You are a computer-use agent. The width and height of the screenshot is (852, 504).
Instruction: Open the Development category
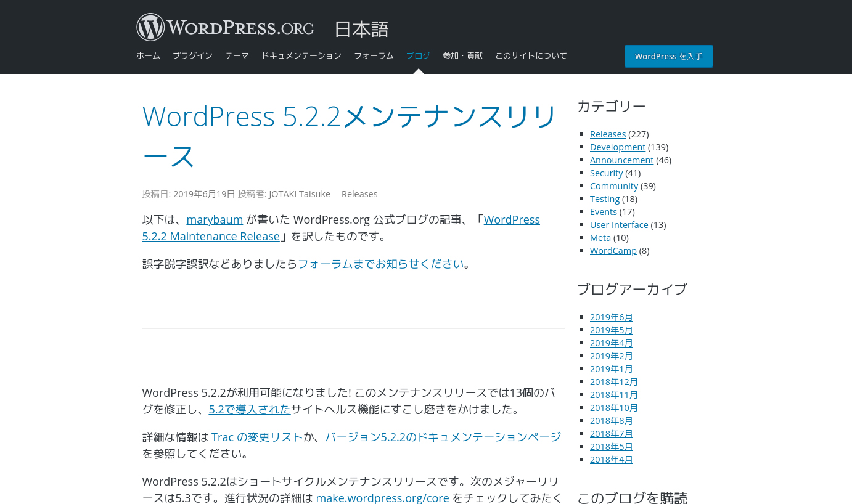tap(618, 147)
